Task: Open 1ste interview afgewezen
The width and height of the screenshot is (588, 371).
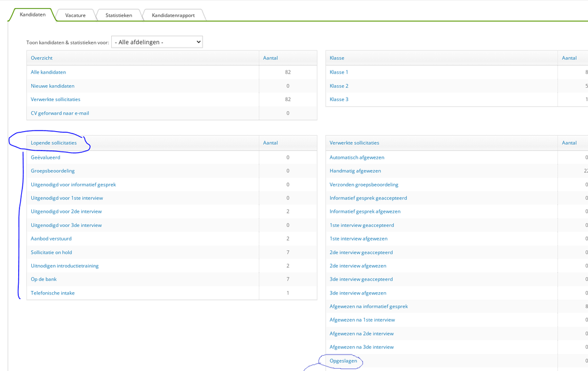Action: (x=358, y=239)
